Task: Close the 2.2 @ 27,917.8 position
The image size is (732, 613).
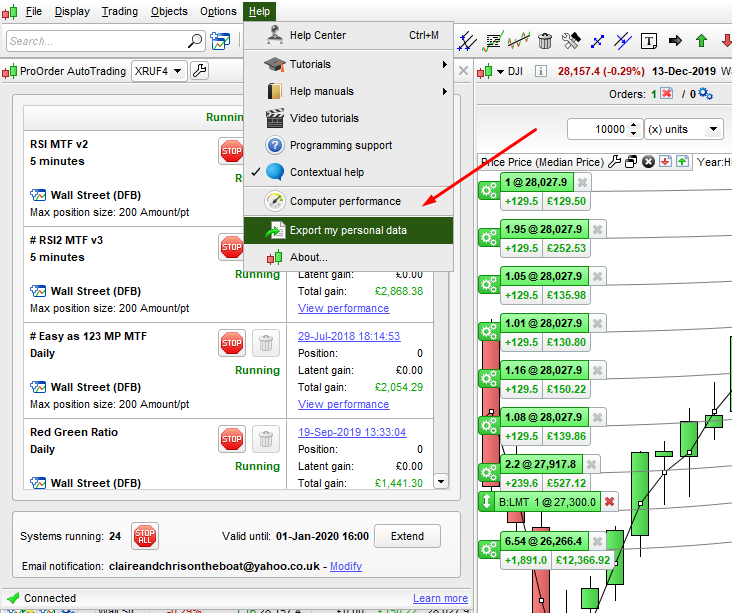Action: [x=591, y=465]
